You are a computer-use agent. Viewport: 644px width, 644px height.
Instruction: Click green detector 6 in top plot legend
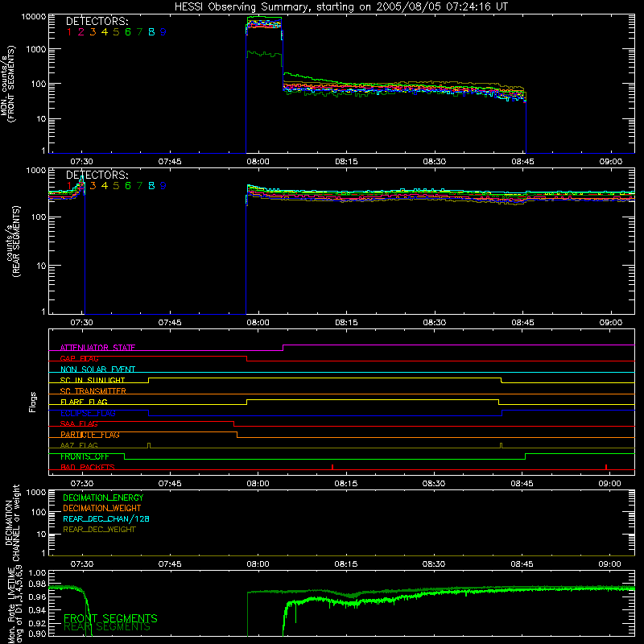tap(128, 32)
